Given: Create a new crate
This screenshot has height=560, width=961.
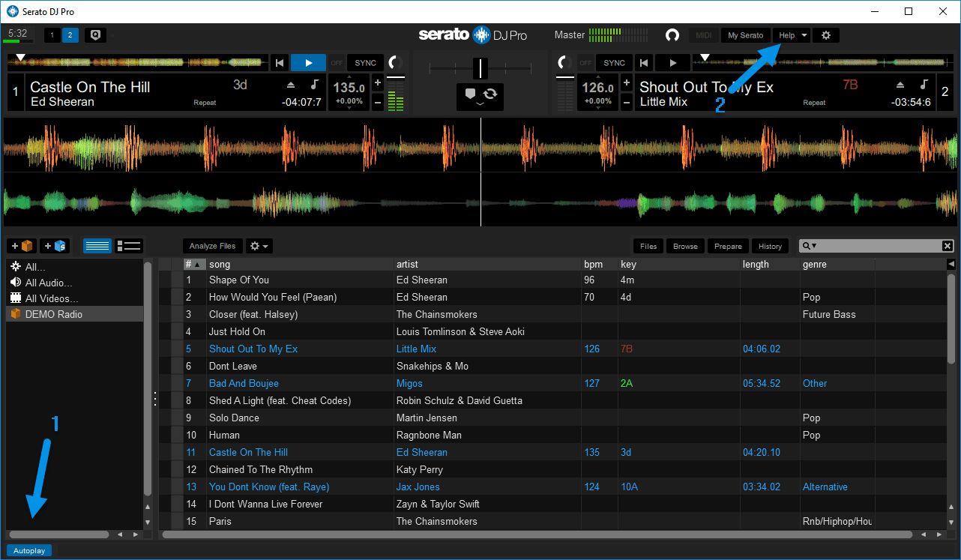Looking at the screenshot, I should point(22,246).
